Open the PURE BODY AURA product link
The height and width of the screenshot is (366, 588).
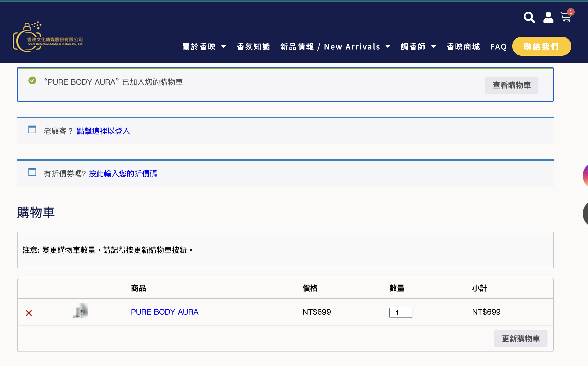164,312
